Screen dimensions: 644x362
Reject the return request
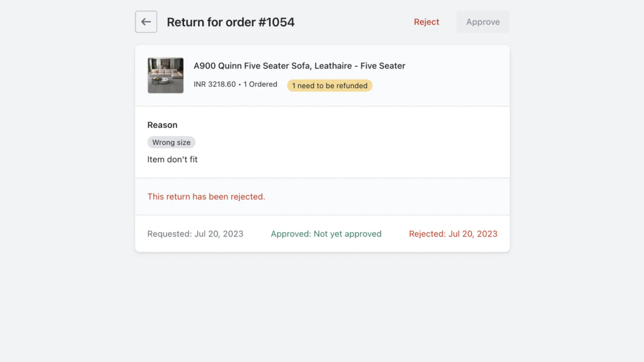426,22
